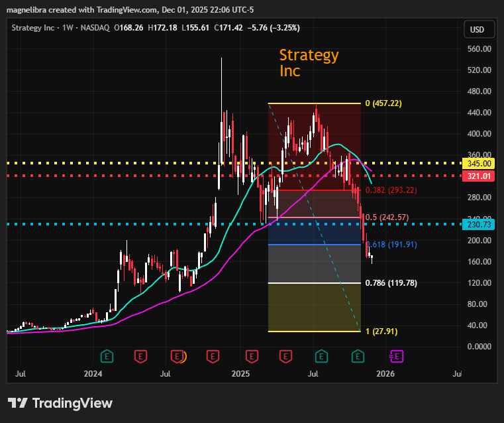Click the open value O168.26
Viewport: 504px width, 423px height.
128,28
